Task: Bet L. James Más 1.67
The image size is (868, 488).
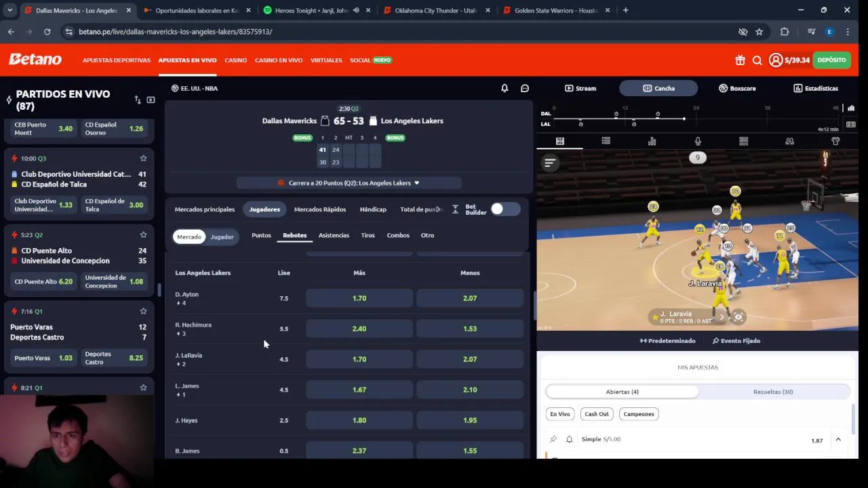Action: point(359,390)
